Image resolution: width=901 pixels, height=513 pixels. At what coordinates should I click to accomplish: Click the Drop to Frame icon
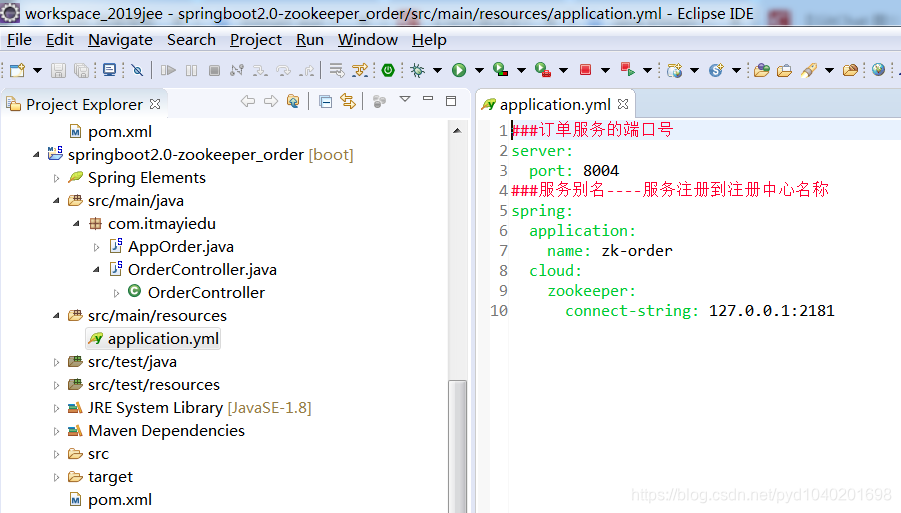[337, 70]
